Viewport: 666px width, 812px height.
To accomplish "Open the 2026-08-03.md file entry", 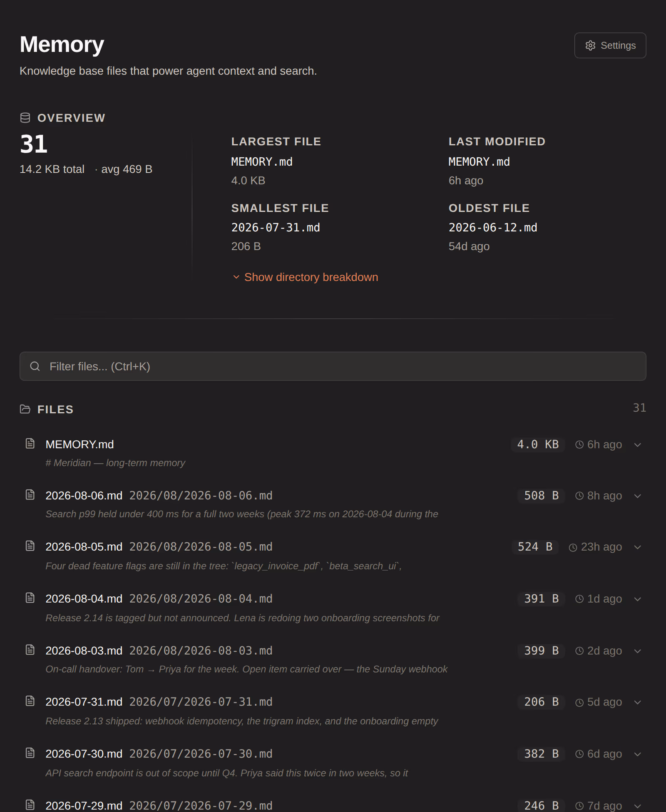I will 333,660.
